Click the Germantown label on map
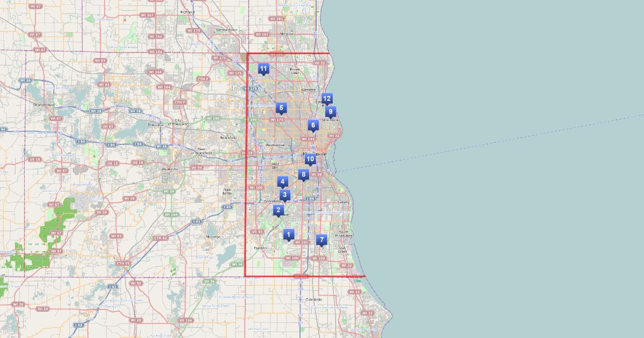This screenshot has width=644, height=338. coord(226,30)
